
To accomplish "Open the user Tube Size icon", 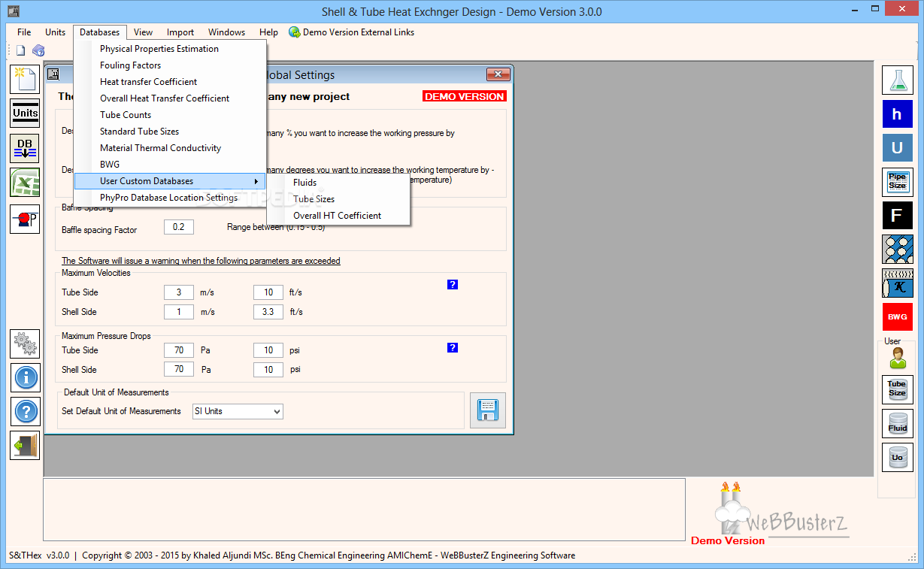I will pyautogui.click(x=897, y=390).
